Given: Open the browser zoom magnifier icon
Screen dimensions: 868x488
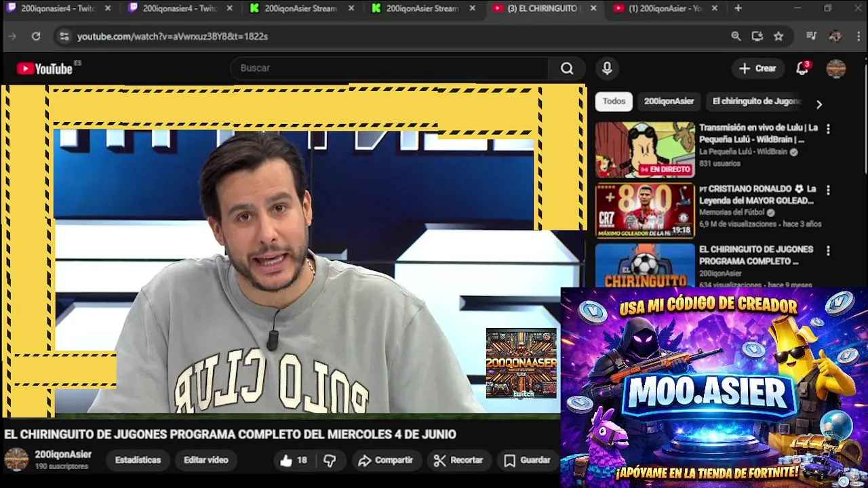Looking at the screenshot, I should click(x=736, y=36).
